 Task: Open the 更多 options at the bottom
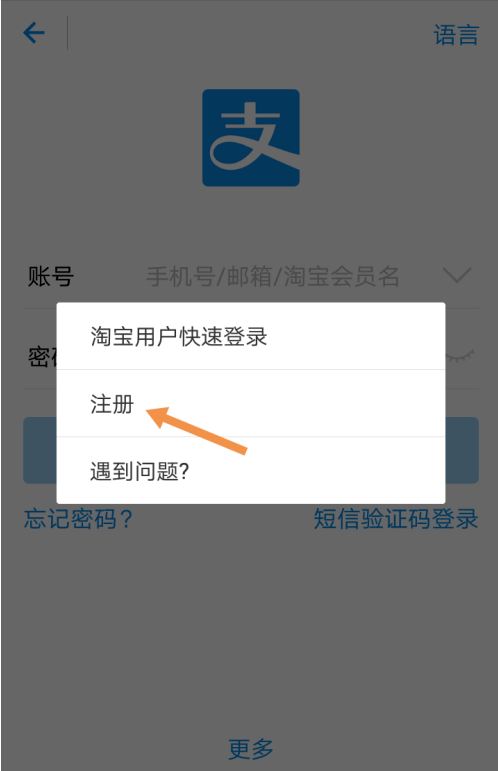250,749
